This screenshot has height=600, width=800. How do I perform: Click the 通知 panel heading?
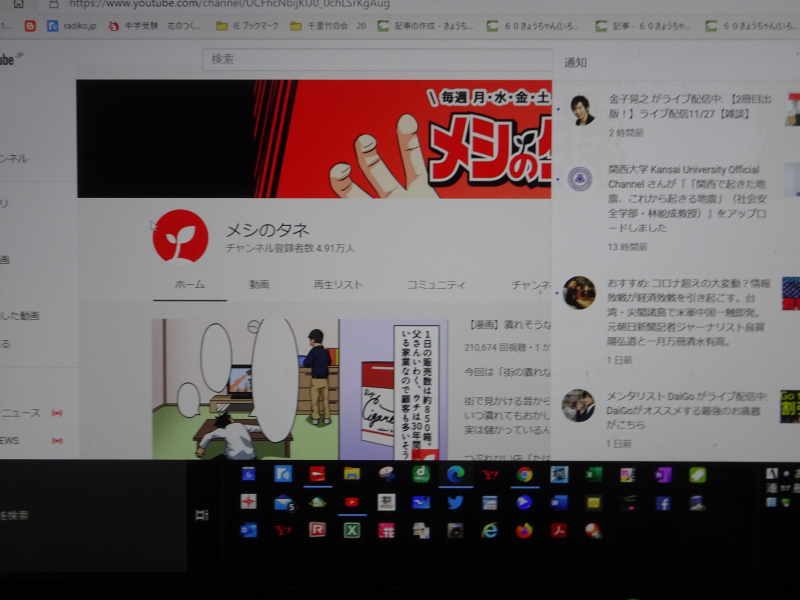(575, 62)
